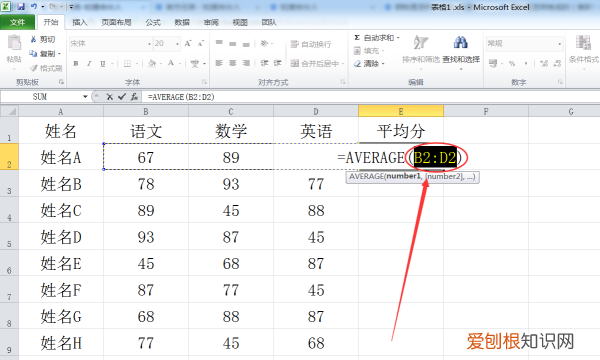Click the text Orientation icon

264,44
